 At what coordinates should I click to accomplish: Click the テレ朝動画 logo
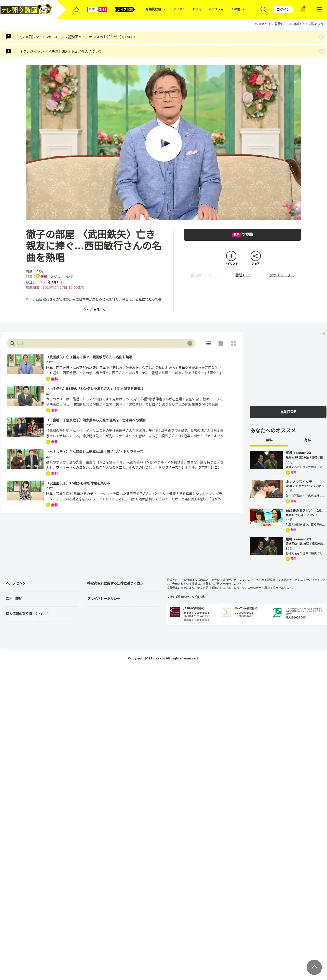tap(26, 9)
